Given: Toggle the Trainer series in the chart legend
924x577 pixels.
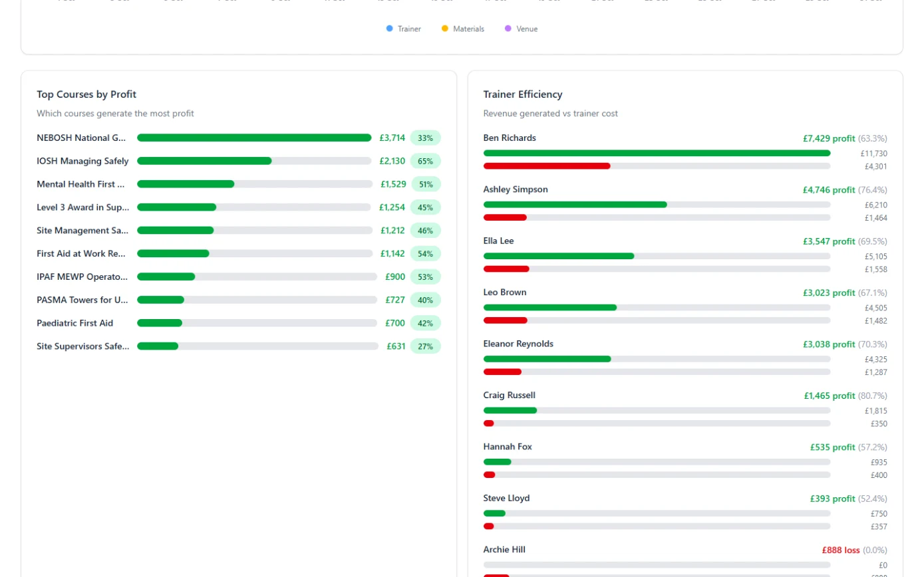Looking at the screenshot, I should (x=403, y=29).
